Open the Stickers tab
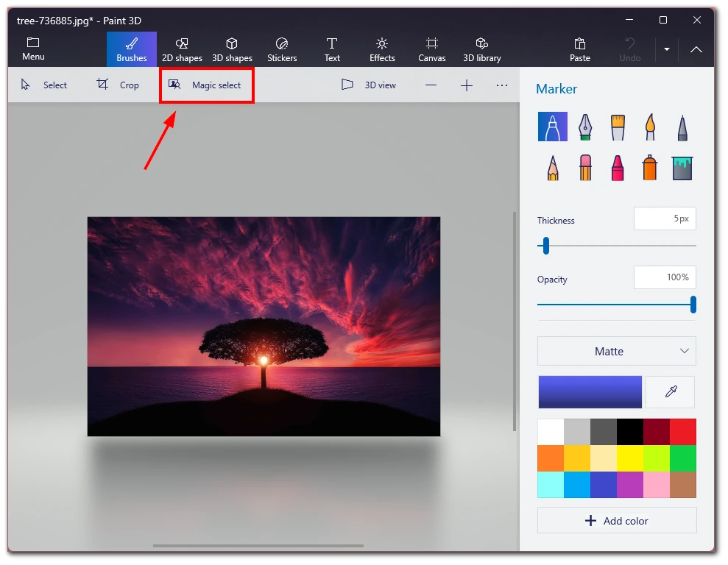 click(x=282, y=49)
